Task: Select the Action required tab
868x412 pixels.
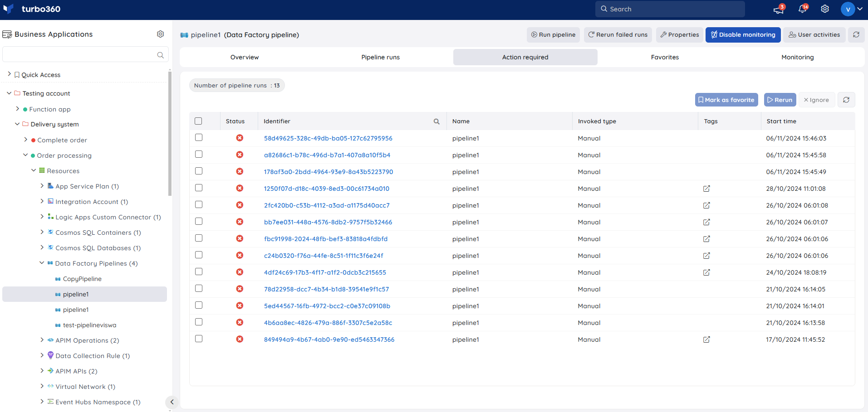Action: tap(525, 57)
